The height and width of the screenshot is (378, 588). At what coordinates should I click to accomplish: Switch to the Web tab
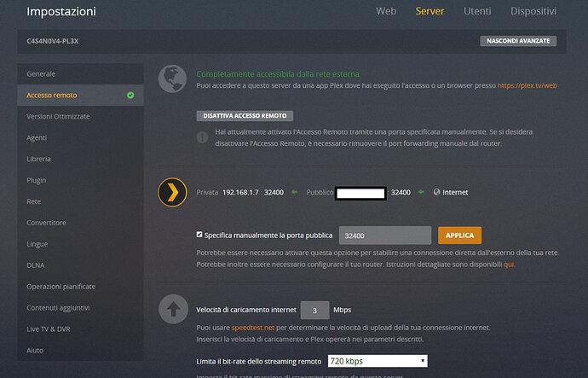pos(386,11)
